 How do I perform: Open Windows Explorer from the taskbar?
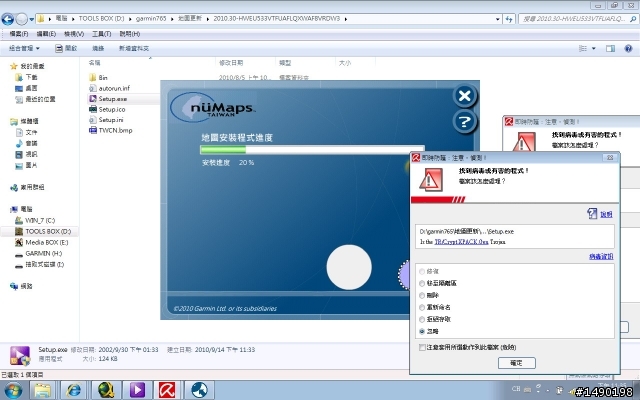[x=42, y=391]
